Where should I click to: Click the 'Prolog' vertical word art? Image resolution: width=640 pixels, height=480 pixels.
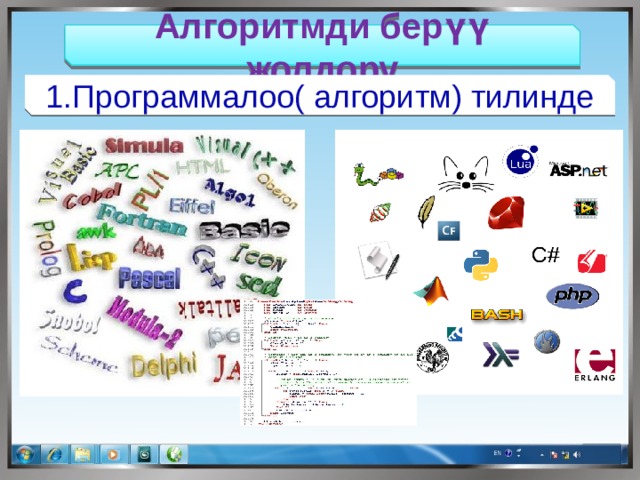click(48, 248)
